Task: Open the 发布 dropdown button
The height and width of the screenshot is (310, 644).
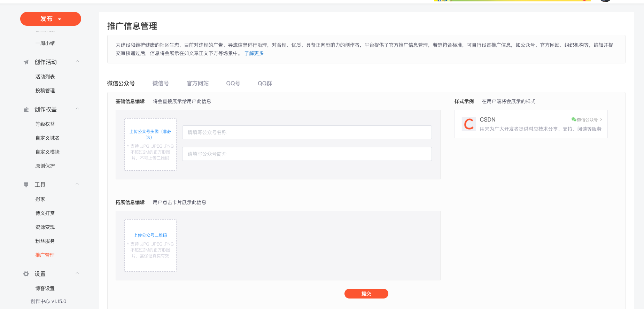Action: click(51, 19)
